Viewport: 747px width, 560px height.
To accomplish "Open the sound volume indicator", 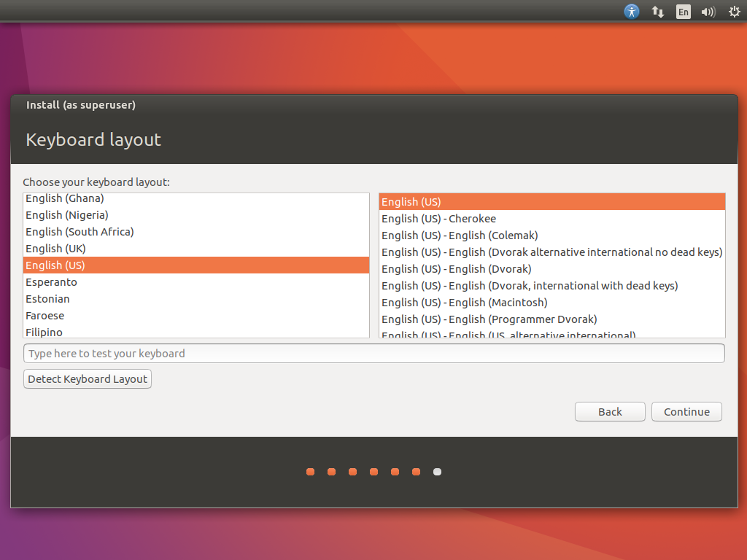I will 708,12.
